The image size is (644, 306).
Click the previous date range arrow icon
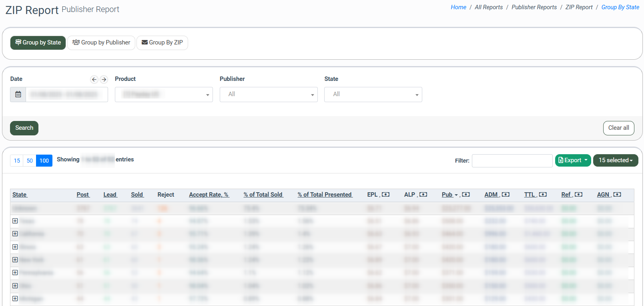click(x=94, y=79)
